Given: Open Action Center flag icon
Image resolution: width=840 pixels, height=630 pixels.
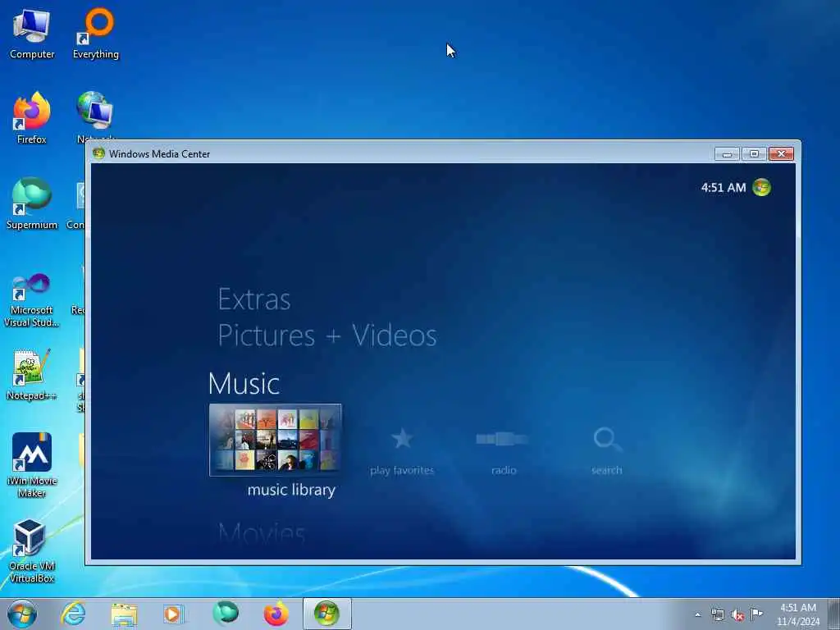Looking at the screenshot, I should pyautogui.click(x=756, y=614).
